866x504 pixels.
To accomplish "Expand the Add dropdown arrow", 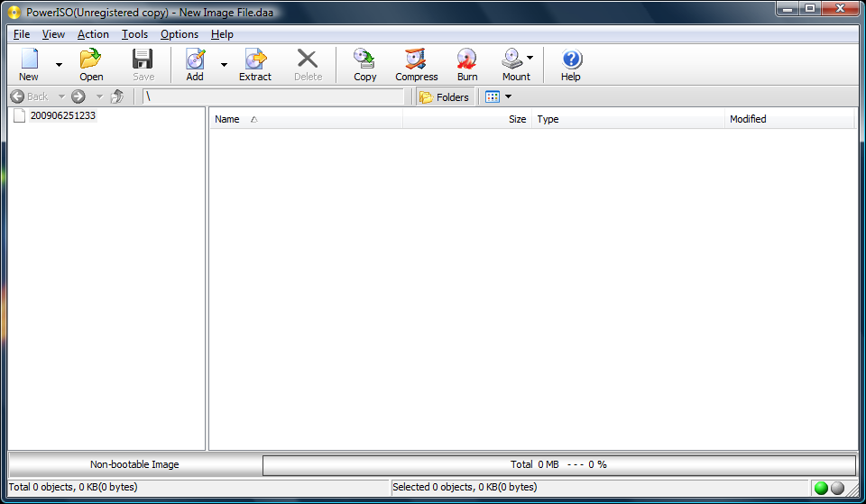I will point(224,65).
